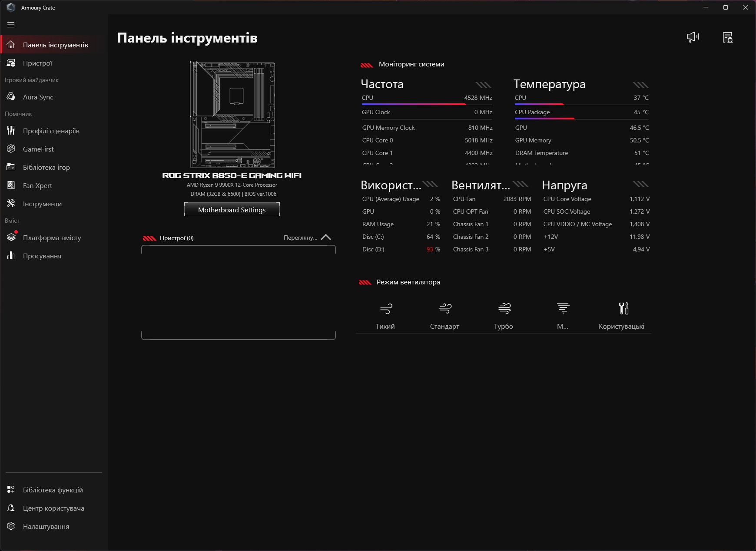
Task: Expand the Напруга panel stripes
Action: (641, 184)
